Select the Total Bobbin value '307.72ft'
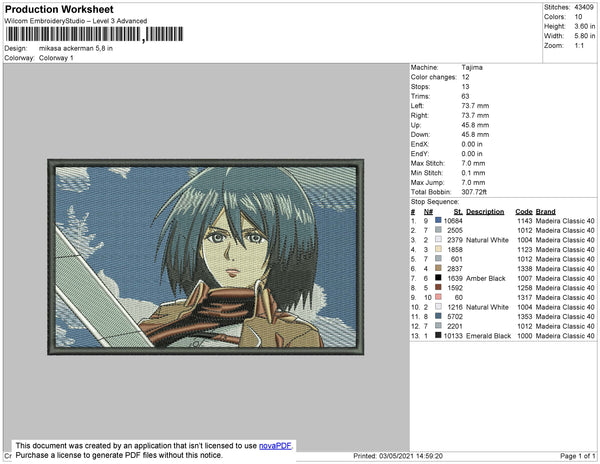600x464 pixels. pos(474,192)
